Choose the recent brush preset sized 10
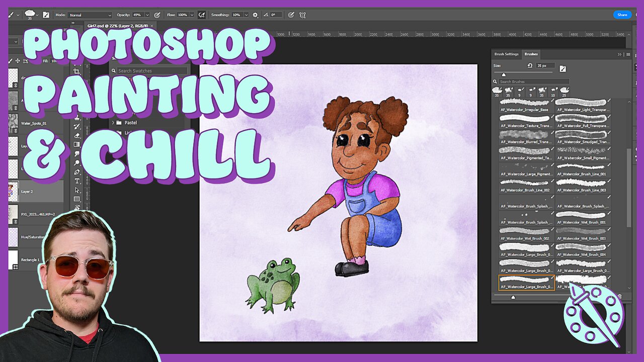 (x=553, y=92)
